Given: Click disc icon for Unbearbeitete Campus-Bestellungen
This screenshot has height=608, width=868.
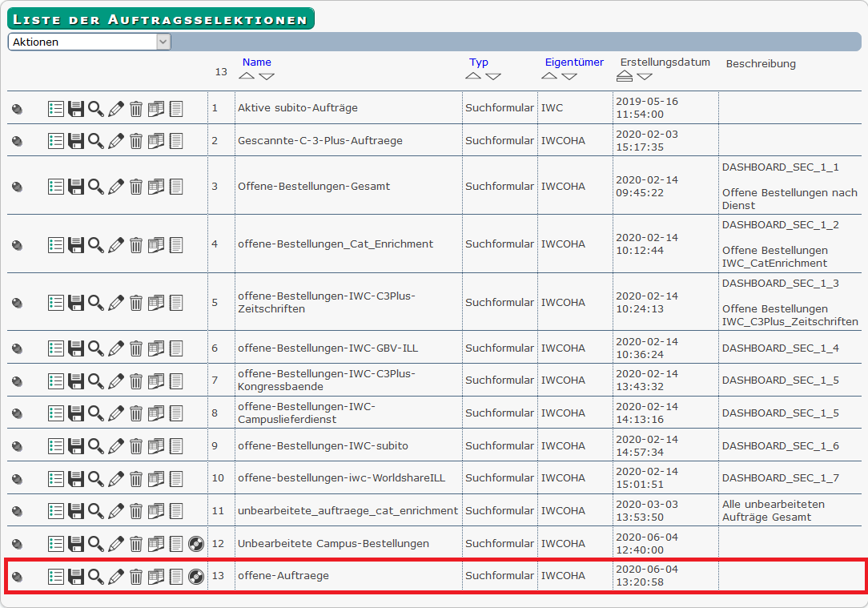Looking at the screenshot, I should (x=196, y=544).
